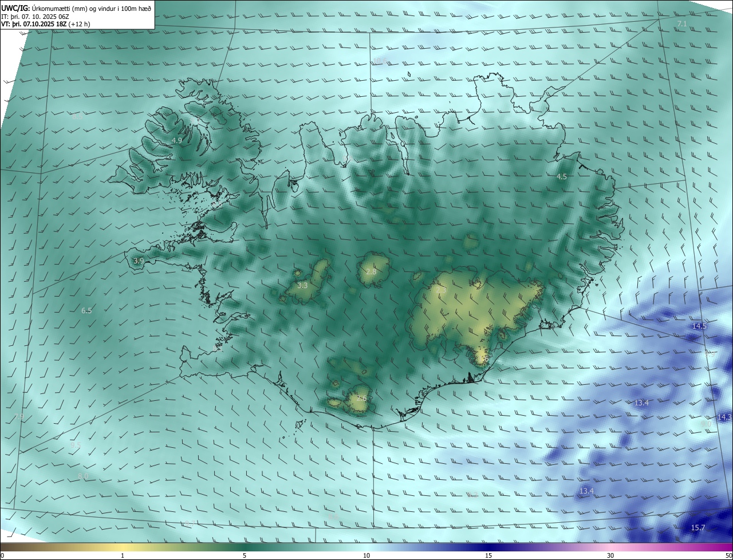
Task: Click the 0 tick label on the color scale
Action: coord(2,555)
